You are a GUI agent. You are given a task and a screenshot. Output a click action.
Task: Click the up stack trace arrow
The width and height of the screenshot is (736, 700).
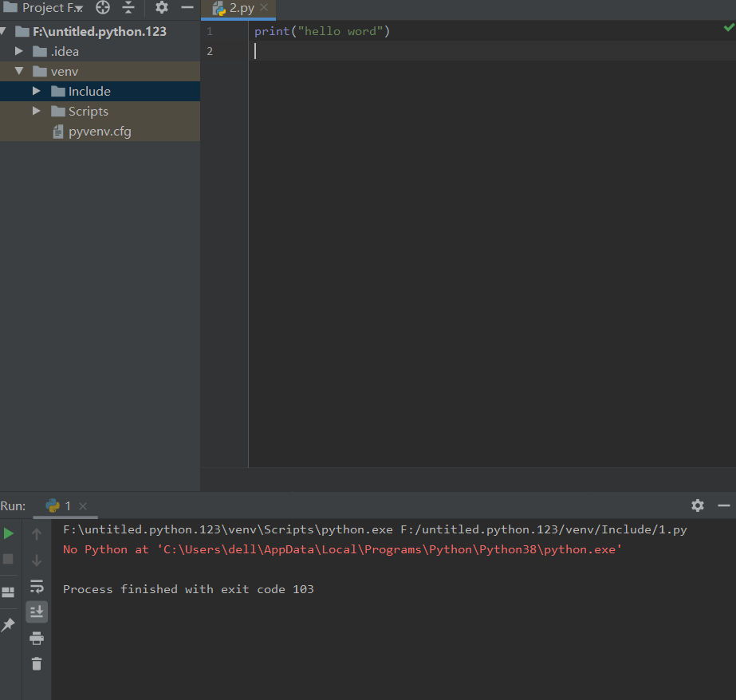37,534
